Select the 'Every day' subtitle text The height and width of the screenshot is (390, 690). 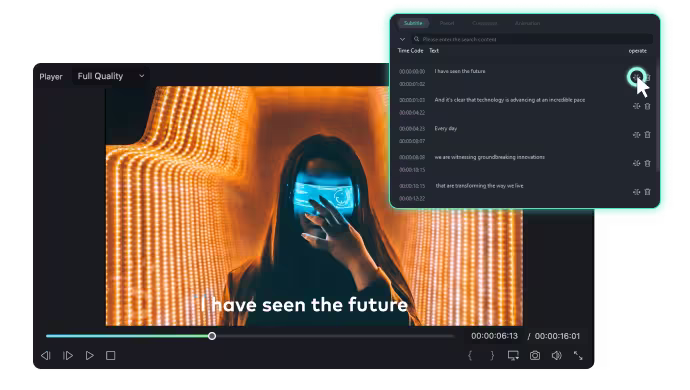[x=446, y=129]
